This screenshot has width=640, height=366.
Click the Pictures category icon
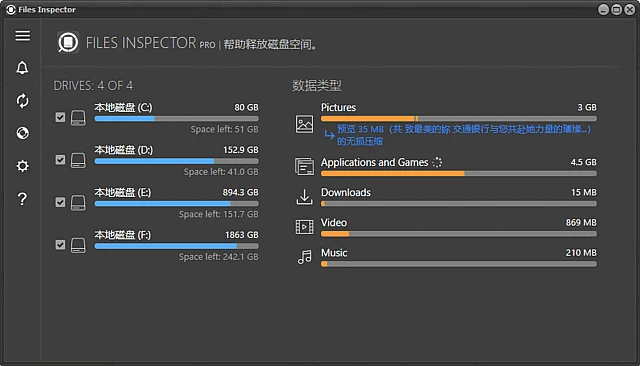click(304, 124)
